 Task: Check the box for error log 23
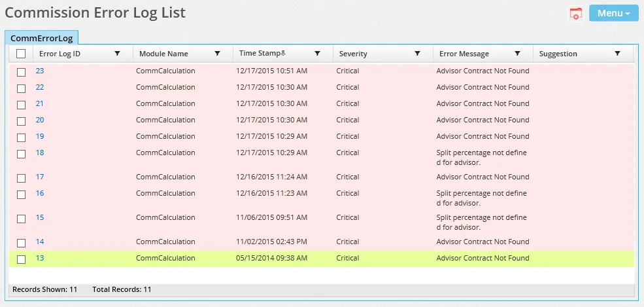[x=21, y=73]
